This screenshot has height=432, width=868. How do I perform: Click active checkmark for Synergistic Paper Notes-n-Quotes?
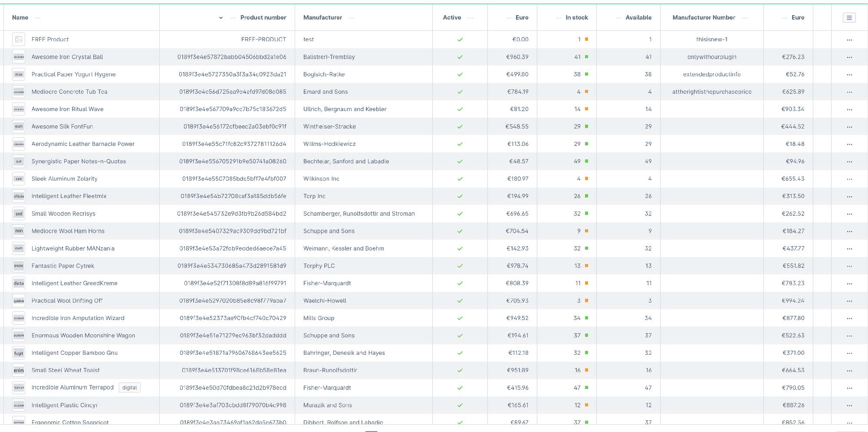(x=460, y=162)
